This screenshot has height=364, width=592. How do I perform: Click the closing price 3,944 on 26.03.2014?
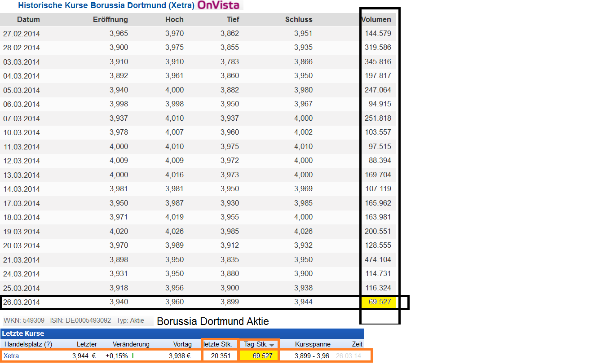[x=303, y=302]
